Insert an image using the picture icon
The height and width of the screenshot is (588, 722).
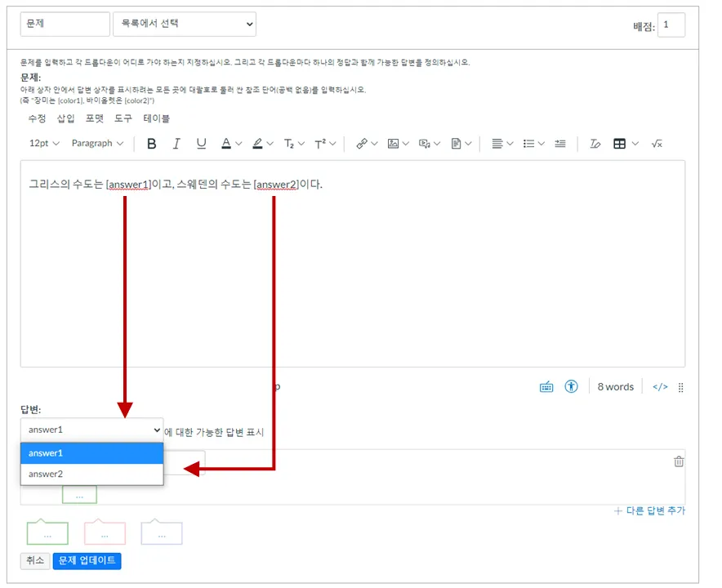tap(393, 144)
